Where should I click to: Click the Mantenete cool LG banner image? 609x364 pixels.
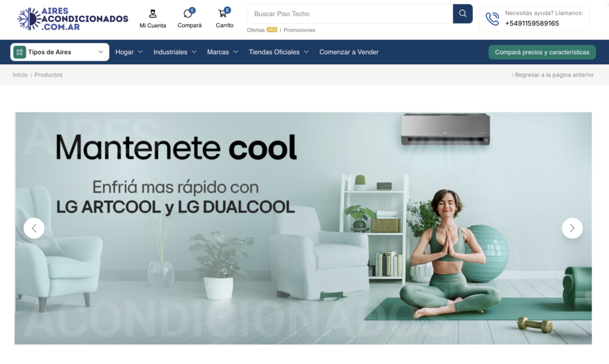pyautogui.click(x=303, y=228)
